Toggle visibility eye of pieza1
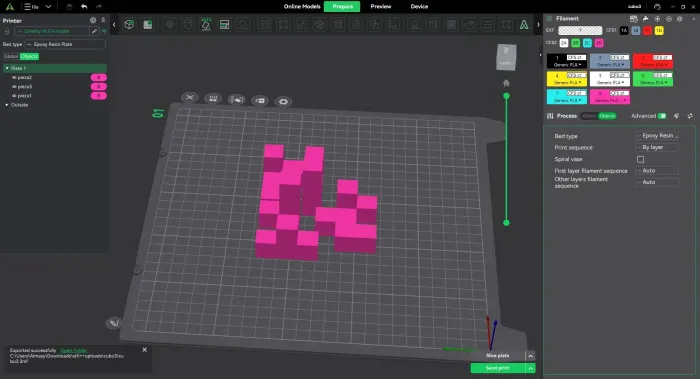700x379 pixels. pyautogui.click(x=14, y=96)
